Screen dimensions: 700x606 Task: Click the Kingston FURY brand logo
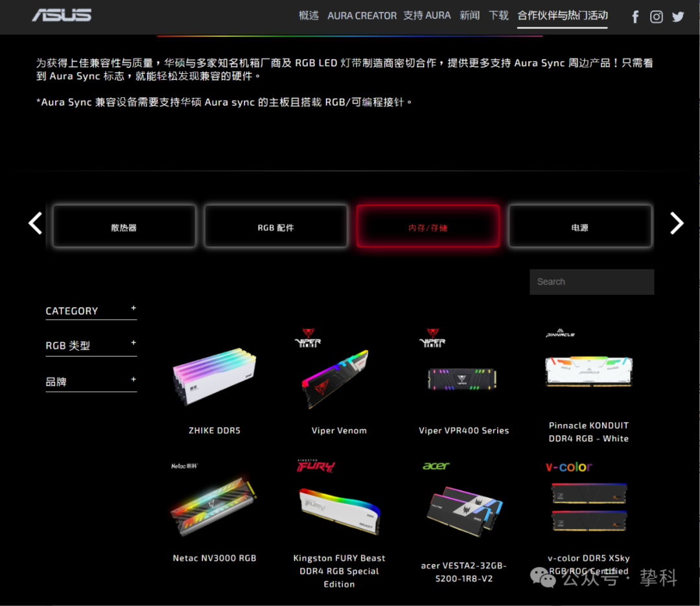316,466
